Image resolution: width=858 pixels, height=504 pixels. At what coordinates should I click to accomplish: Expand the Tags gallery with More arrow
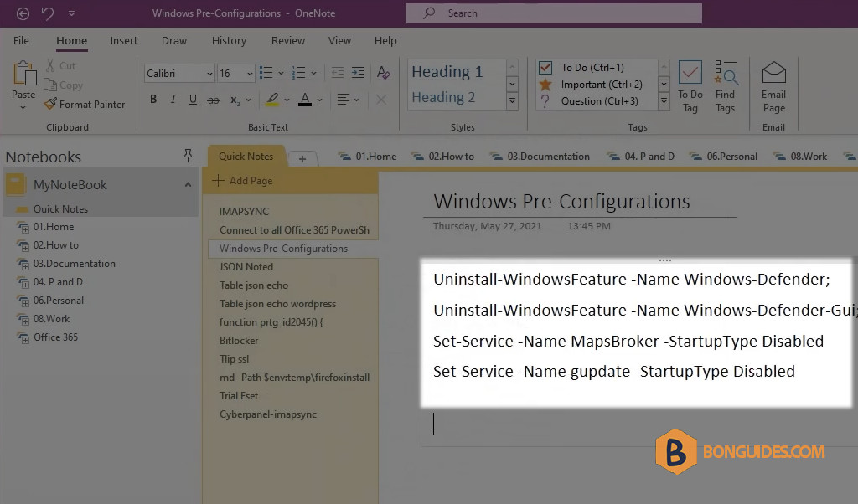664,101
